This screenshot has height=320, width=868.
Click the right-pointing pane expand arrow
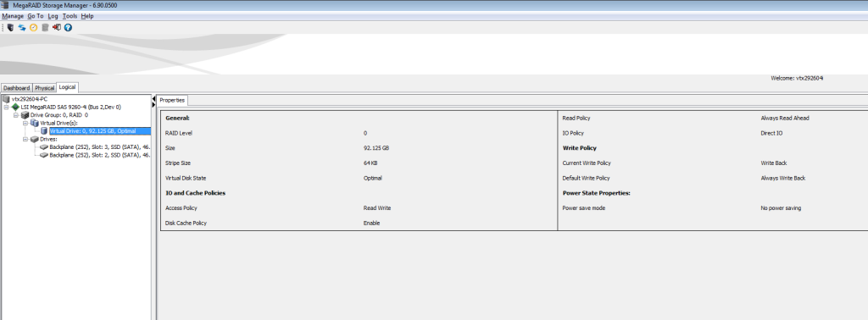click(x=153, y=104)
